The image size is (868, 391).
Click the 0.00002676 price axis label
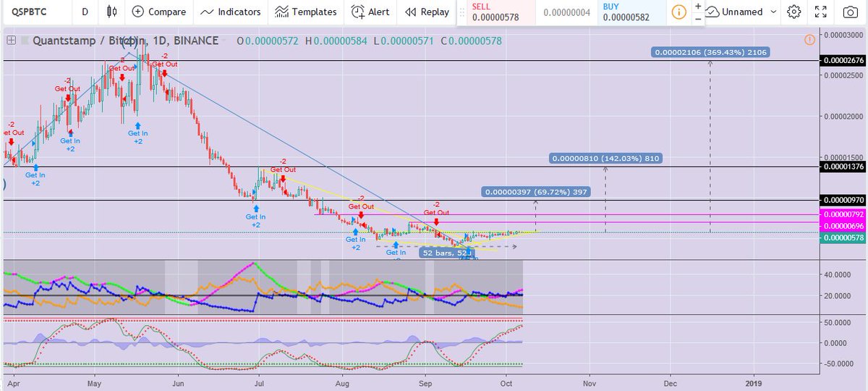(x=843, y=61)
